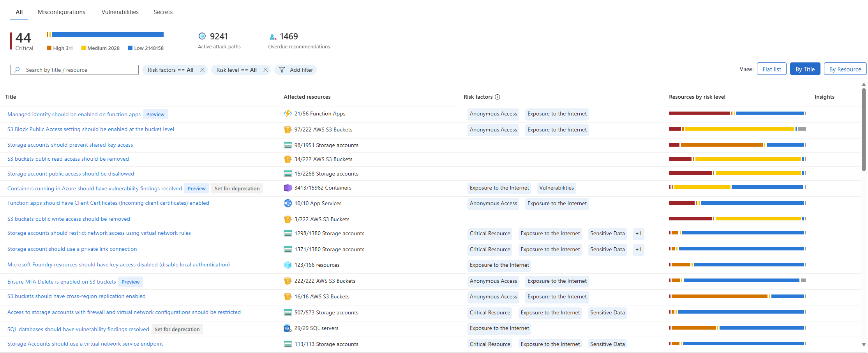Go to the Vulnerabilities tab
868x353 pixels.
120,12
